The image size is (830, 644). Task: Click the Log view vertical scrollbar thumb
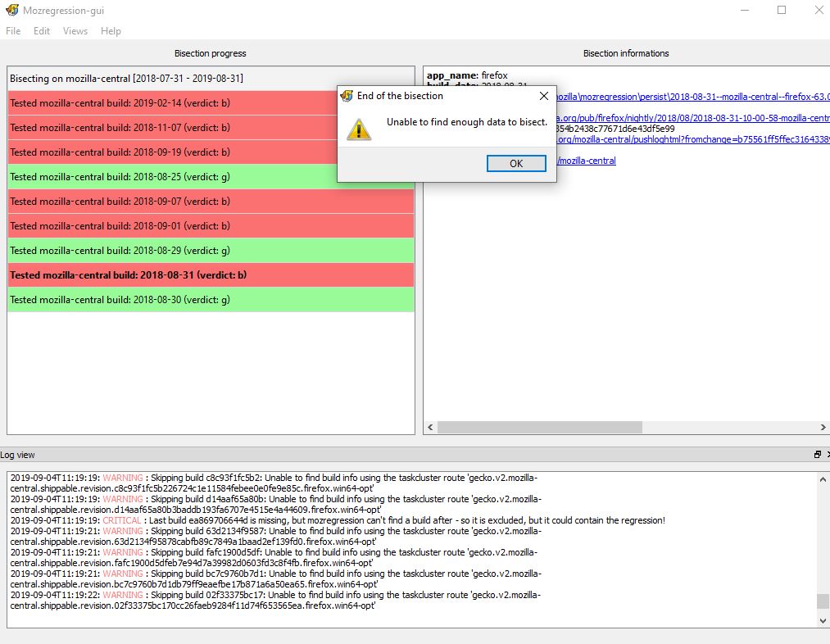pyautogui.click(x=823, y=601)
